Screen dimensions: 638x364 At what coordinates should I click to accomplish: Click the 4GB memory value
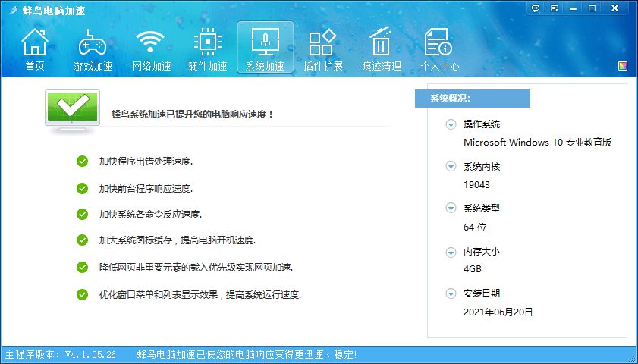[x=473, y=269]
